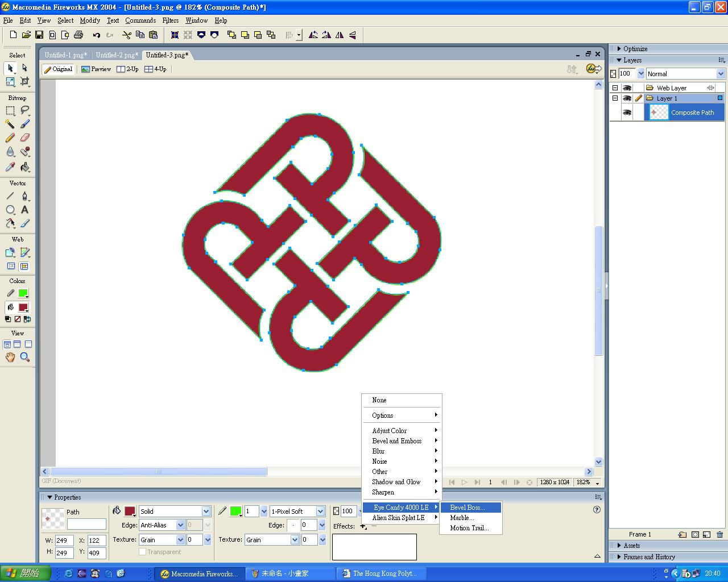
Task: Select the Zoom magnifier tool
Action: (24, 357)
